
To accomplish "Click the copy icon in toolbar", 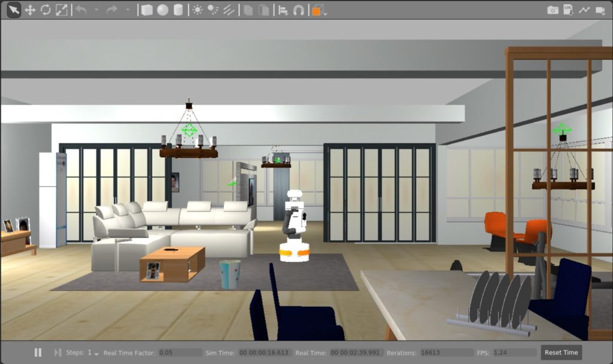I will [248, 10].
